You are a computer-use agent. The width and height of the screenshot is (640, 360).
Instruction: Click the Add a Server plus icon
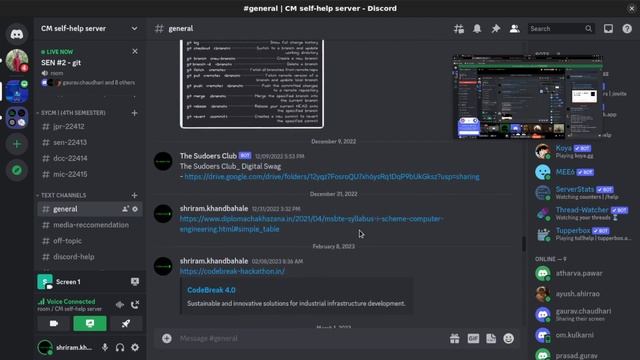click(x=17, y=144)
